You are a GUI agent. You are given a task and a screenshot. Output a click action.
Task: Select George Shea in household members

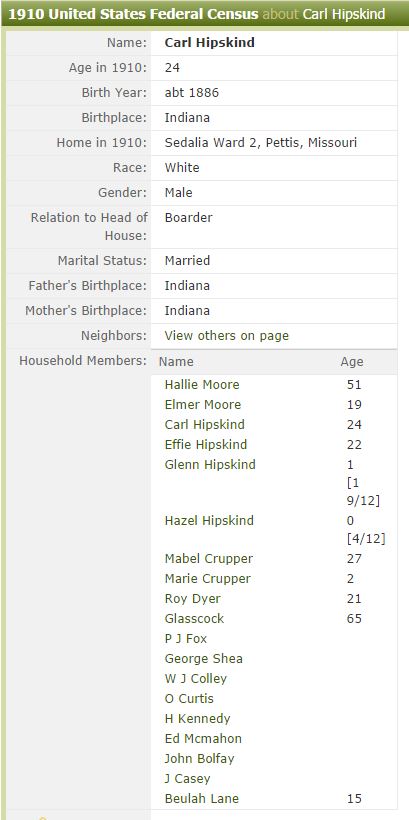(x=203, y=659)
